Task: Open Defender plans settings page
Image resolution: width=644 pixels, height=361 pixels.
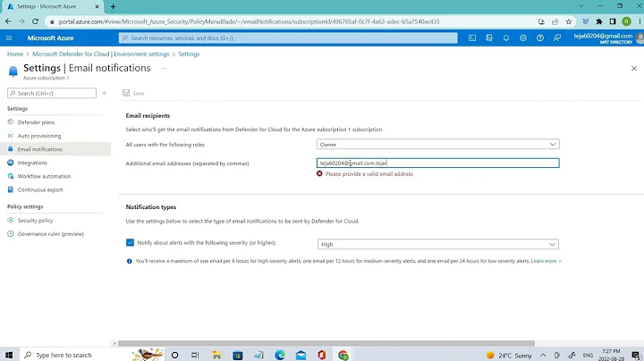Action: coord(36,122)
